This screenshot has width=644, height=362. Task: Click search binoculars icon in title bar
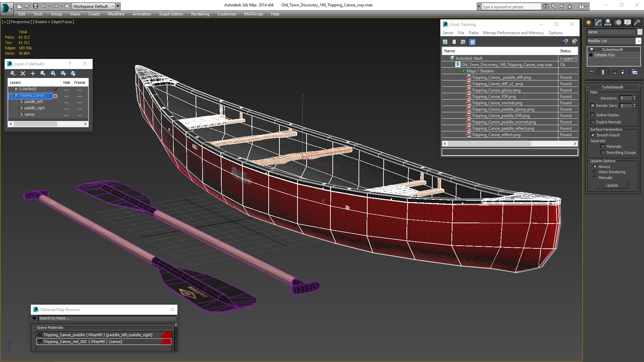click(546, 6)
